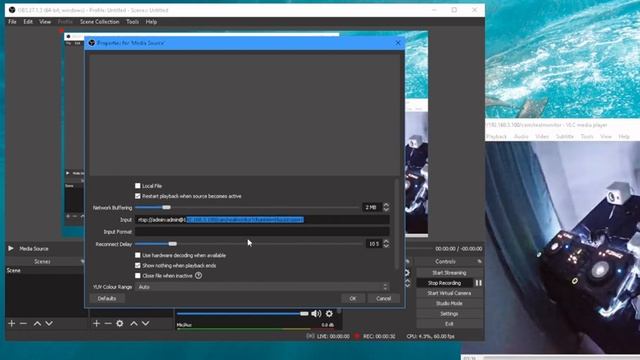Click the Stop Recording button
Image resolution: width=640 pixels, height=360 pixels.
444,283
